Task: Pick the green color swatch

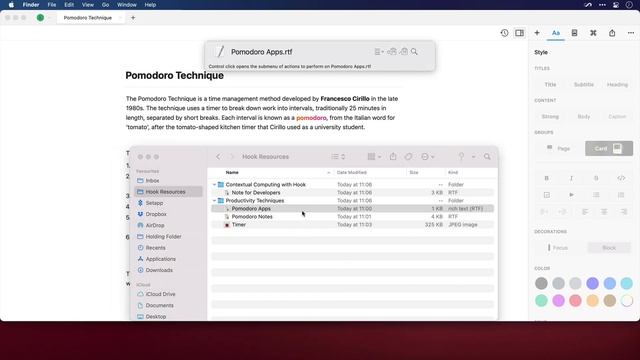Action: (541, 301)
